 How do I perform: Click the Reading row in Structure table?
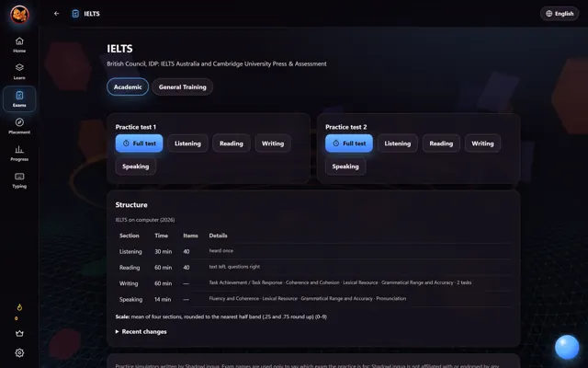tap(313, 268)
